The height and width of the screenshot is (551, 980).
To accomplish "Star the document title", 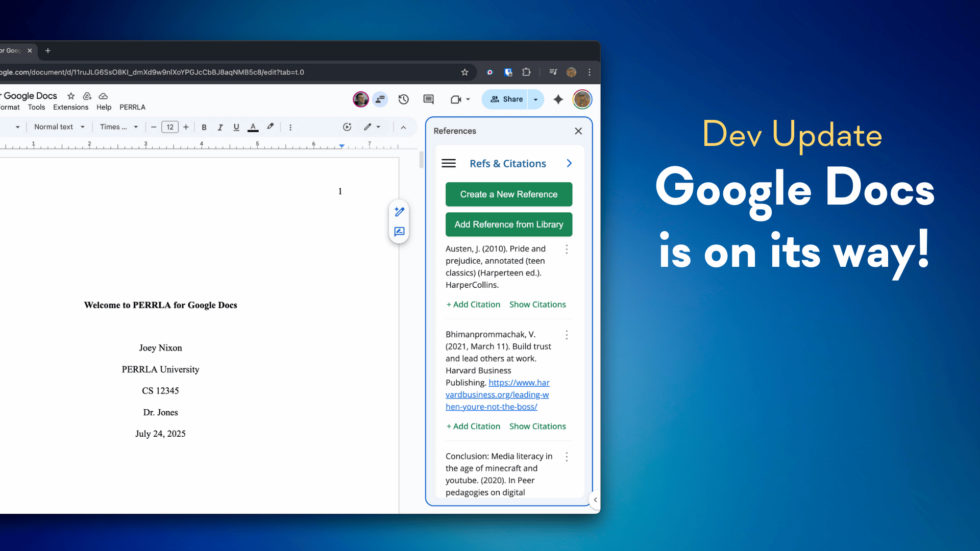I will click(71, 96).
